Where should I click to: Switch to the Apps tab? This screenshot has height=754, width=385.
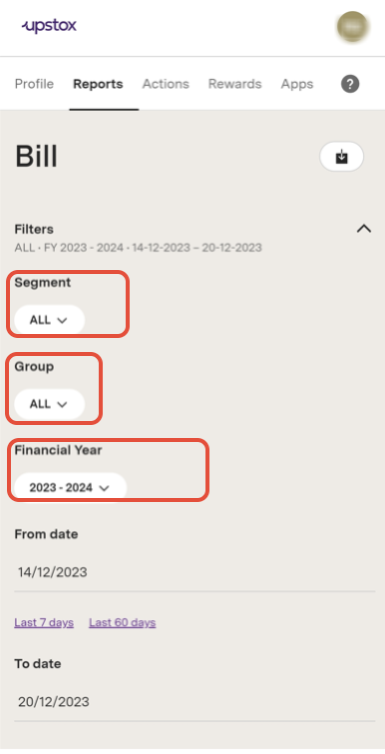point(297,84)
